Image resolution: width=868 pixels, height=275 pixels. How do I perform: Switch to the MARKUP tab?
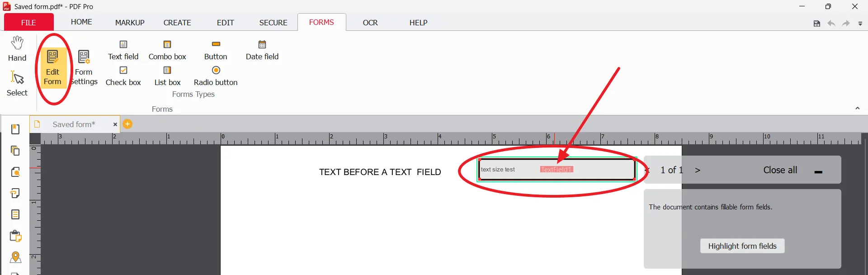click(x=130, y=23)
